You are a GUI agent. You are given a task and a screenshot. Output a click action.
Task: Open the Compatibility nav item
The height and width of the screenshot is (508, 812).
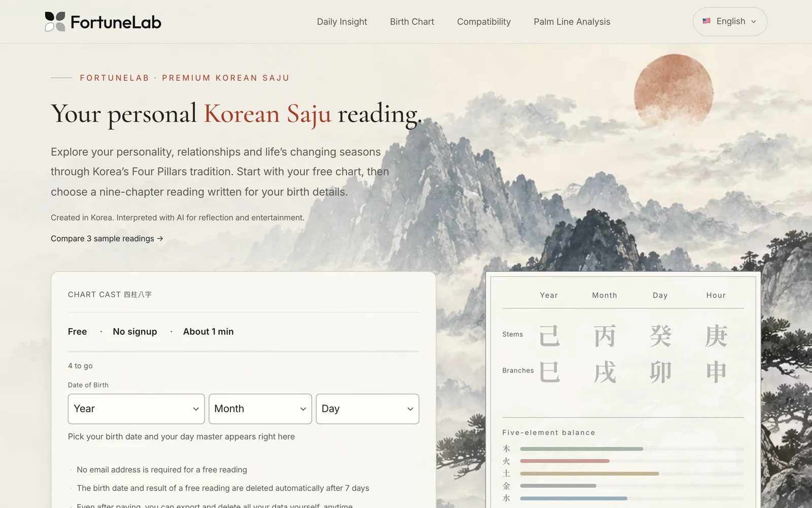(484, 22)
